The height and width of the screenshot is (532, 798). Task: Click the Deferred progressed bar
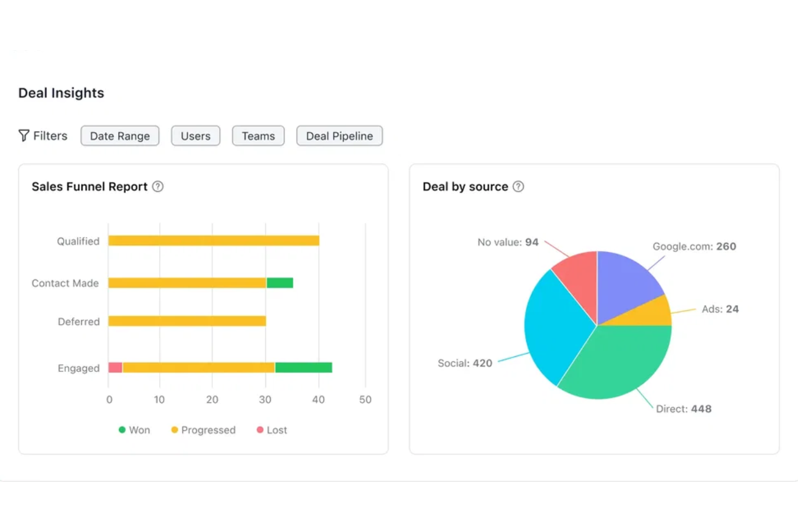pos(187,321)
